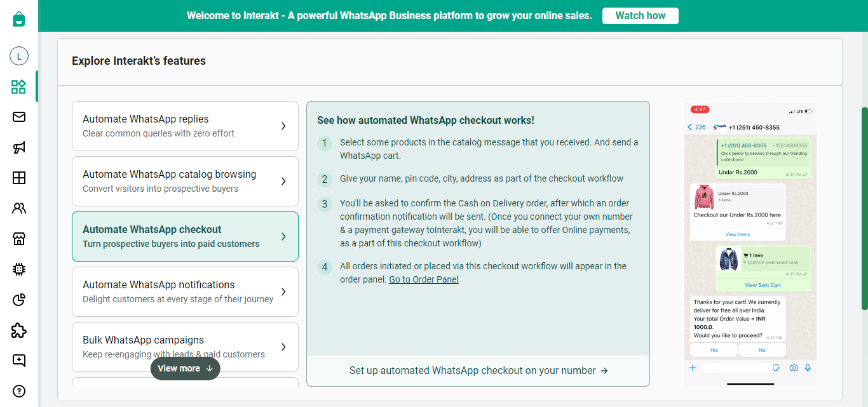Open the contacts/people icon in the sidebar
The width and height of the screenshot is (868, 407).
click(18, 208)
